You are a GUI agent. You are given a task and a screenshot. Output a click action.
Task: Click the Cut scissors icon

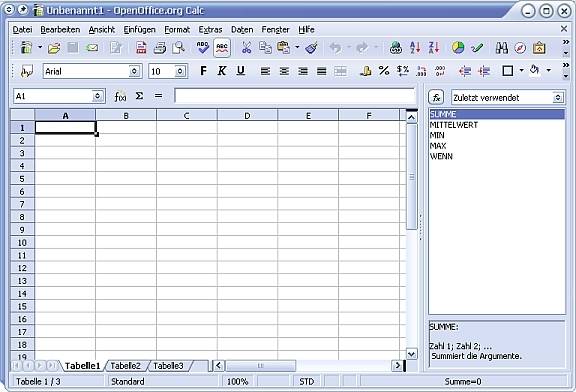pyautogui.click(x=246, y=48)
